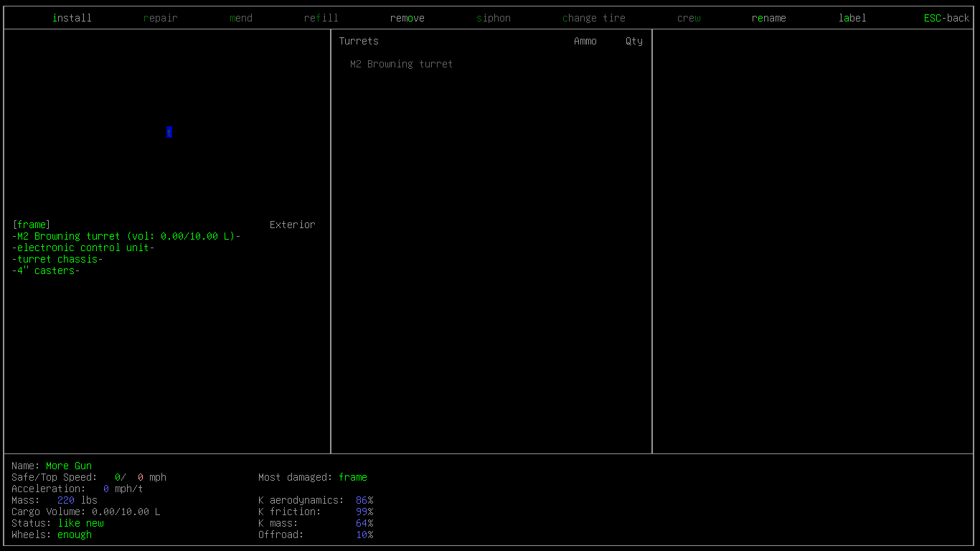Select the 4" casters part
The height and width of the screenshot is (551, 980).
[x=46, y=270]
